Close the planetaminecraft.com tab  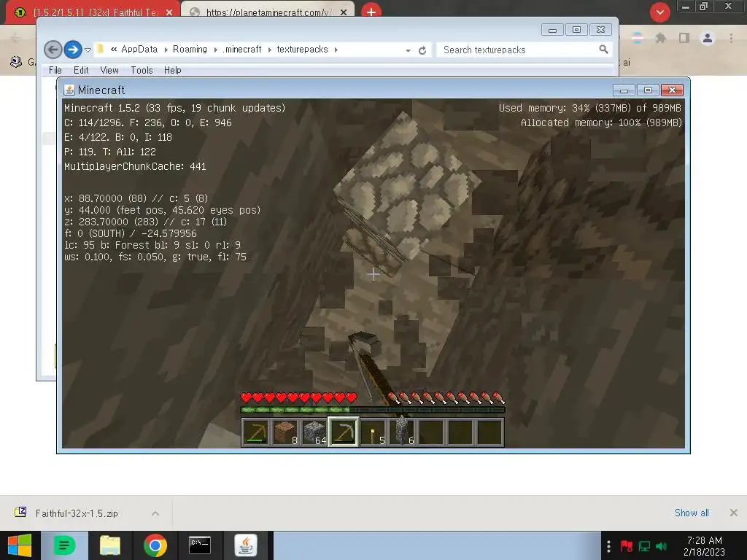[344, 12]
